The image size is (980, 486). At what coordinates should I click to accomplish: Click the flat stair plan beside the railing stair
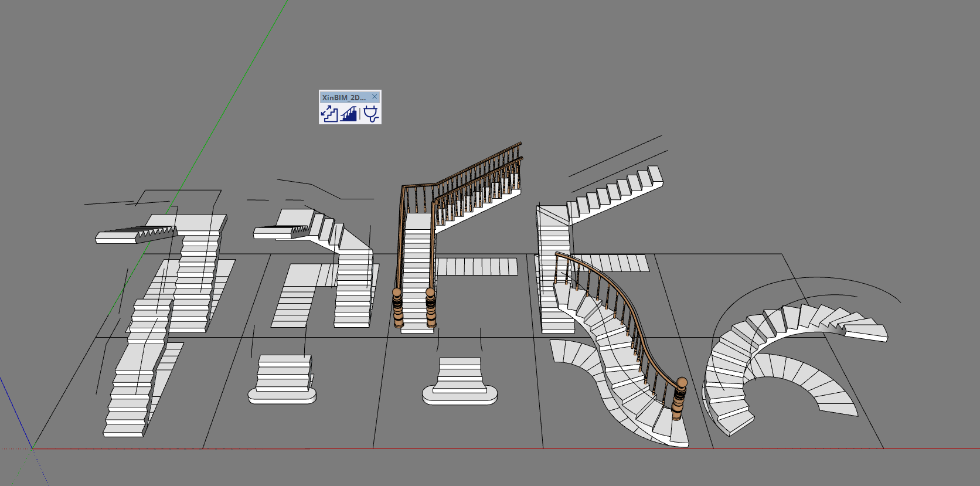coord(478,267)
